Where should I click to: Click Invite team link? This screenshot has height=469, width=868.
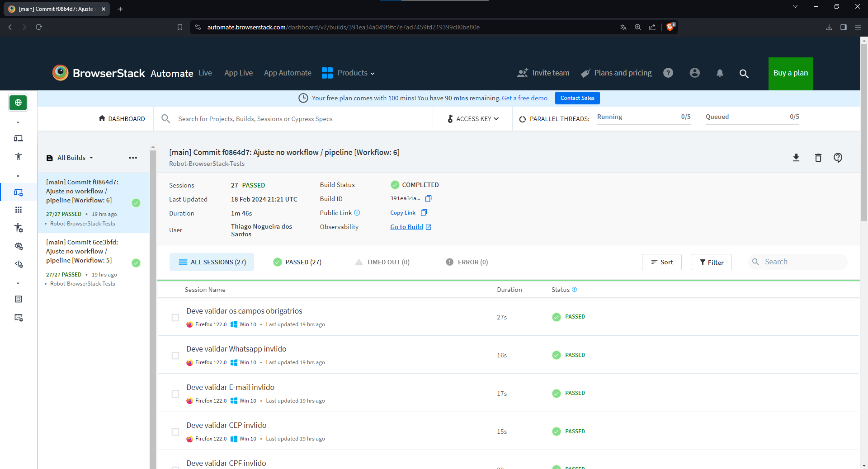(543, 73)
